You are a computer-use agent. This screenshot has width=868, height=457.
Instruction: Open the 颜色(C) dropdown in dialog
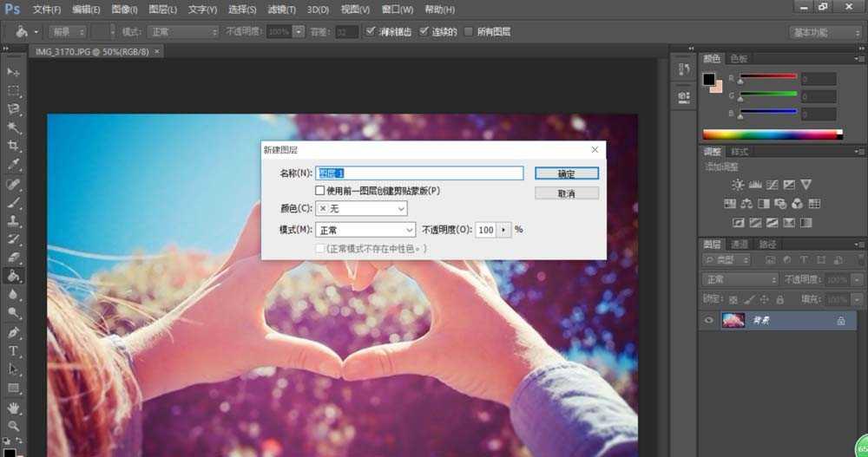coord(361,209)
